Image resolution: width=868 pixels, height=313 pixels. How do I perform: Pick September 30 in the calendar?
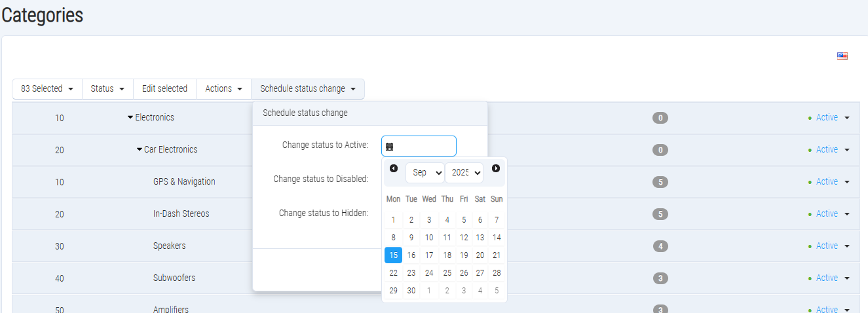click(x=411, y=291)
